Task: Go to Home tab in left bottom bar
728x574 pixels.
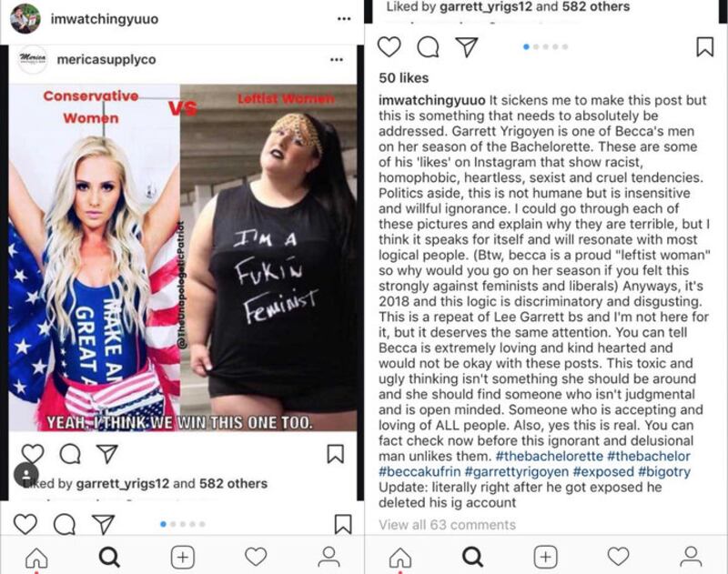Action: point(36,557)
